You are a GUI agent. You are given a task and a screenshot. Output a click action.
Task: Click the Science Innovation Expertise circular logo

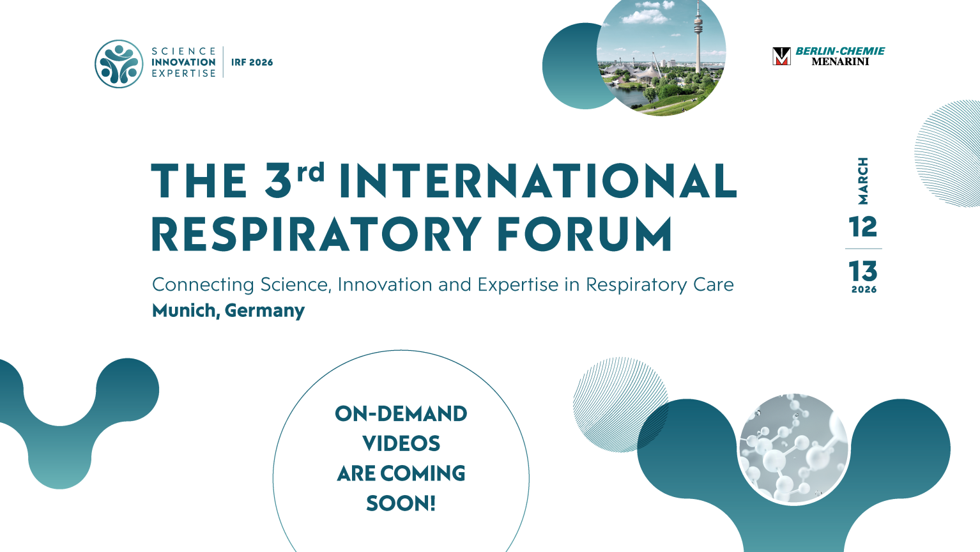(119, 64)
